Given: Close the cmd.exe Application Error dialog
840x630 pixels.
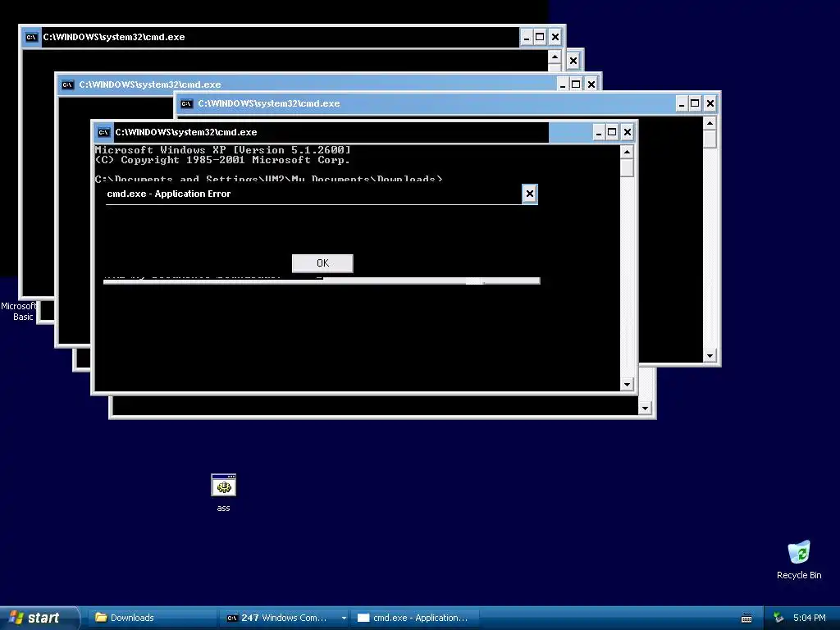Looking at the screenshot, I should tap(530, 194).
